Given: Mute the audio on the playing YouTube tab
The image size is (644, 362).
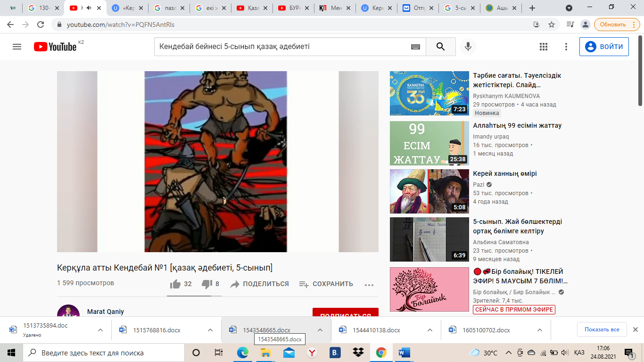Looking at the screenshot, I should click(x=89, y=8).
